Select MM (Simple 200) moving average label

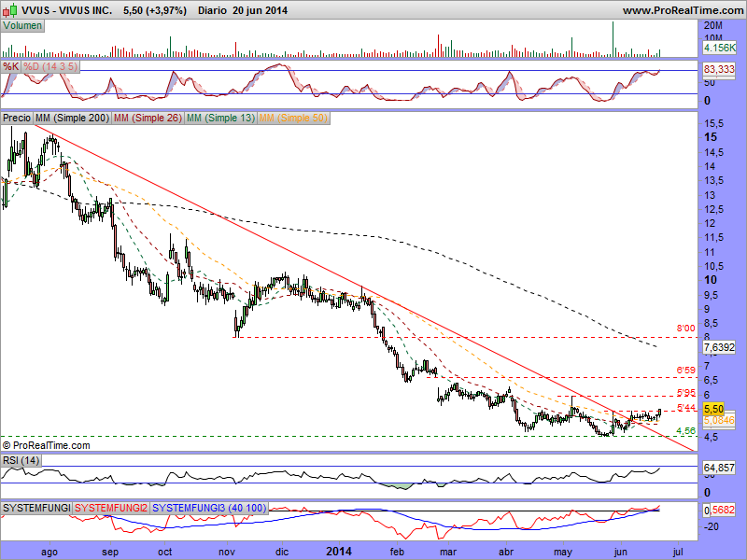point(73,118)
